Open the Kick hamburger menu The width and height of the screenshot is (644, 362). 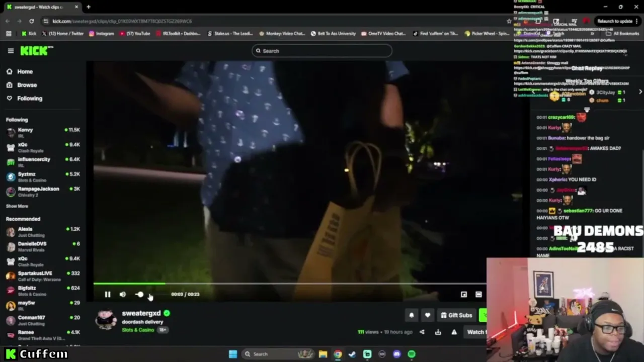click(11, 51)
